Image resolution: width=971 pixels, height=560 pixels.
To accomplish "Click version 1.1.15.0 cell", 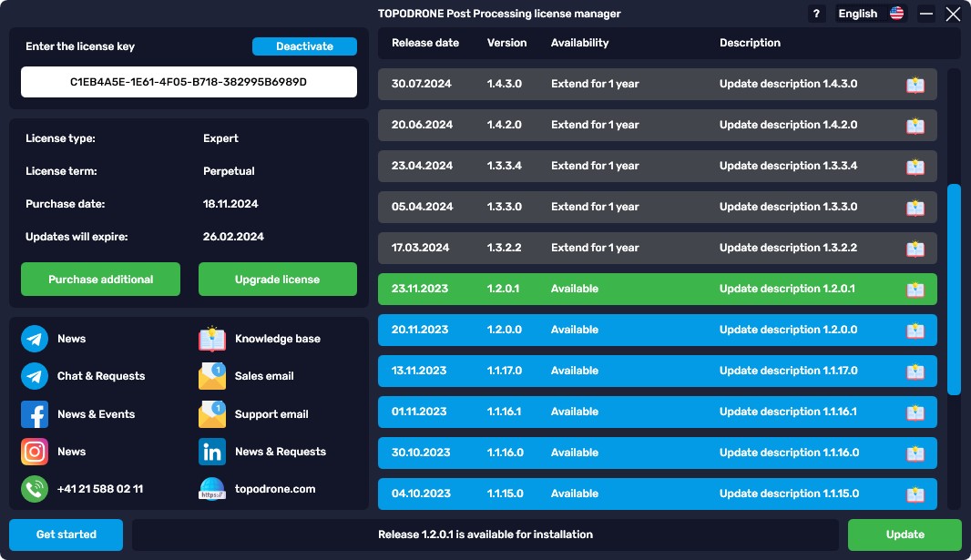I will [x=505, y=494].
